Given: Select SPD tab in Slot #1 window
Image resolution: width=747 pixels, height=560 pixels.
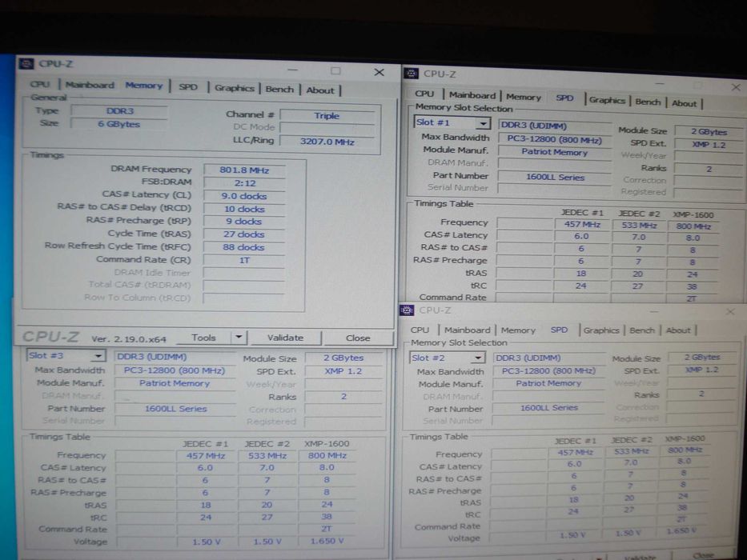Looking at the screenshot, I should pyautogui.click(x=565, y=98).
